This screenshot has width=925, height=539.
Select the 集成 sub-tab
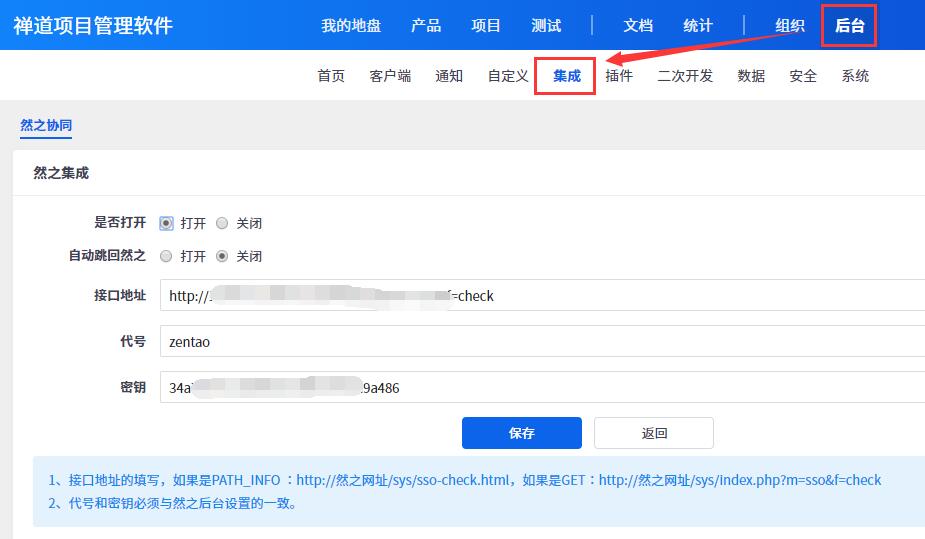(566, 75)
